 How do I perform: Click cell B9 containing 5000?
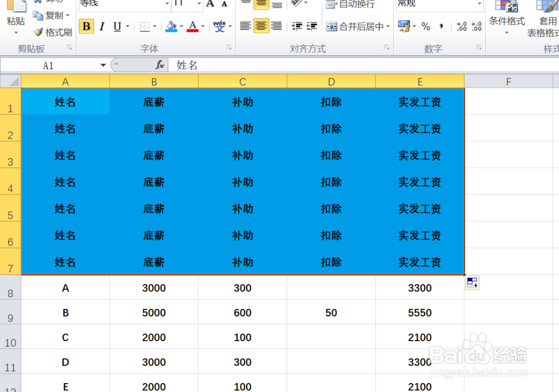[154, 313]
